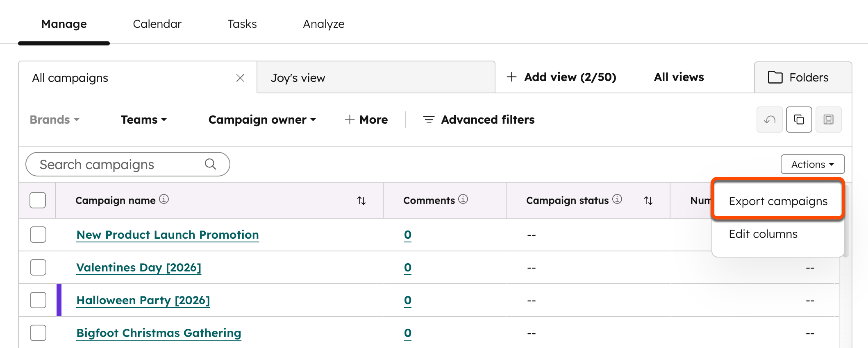Click the clone view icon
Screen dimensions: 868x348
tap(799, 120)
